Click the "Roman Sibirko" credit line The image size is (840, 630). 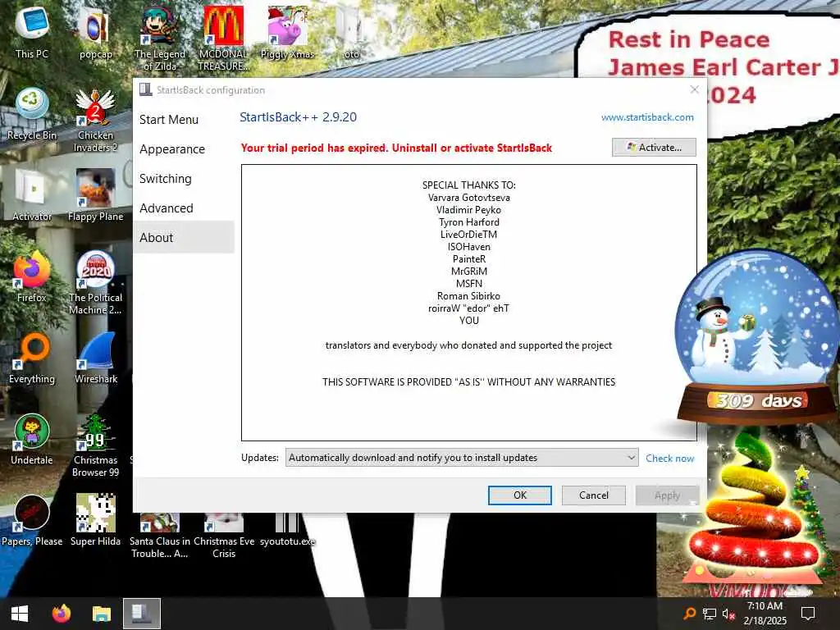coord(468,295)
